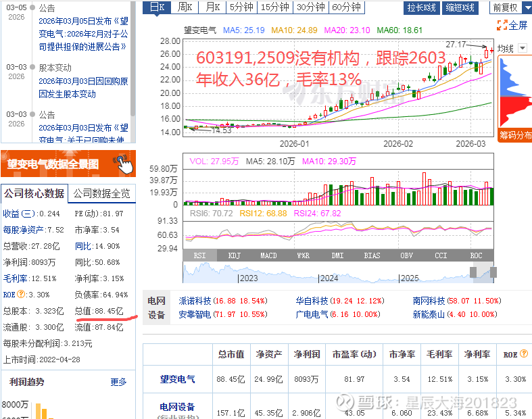Click the fullscreen 全屏 icon
This screenshot has height=419, width=532.
click(x=502, y=25)
